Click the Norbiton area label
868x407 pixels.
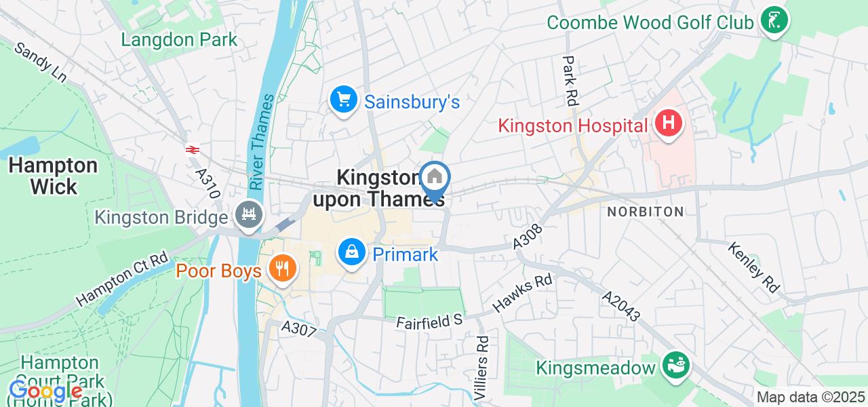646,212
